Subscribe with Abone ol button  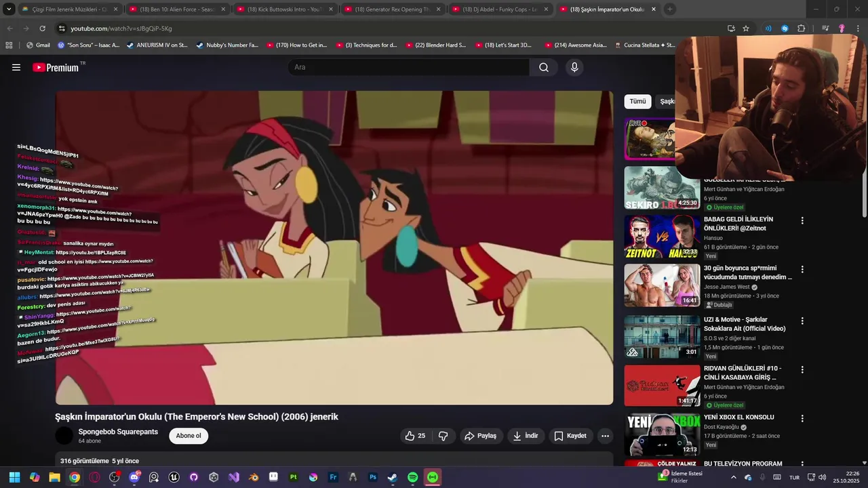pos(189,436)
